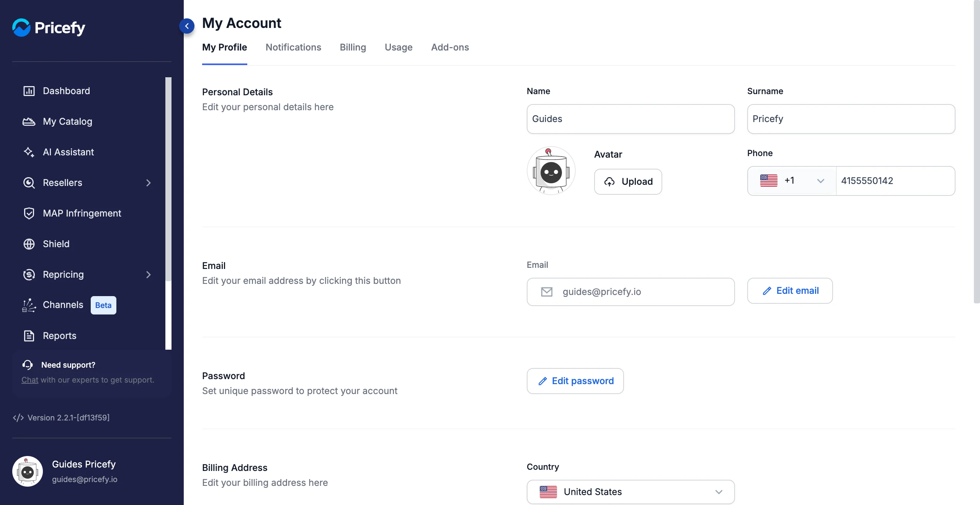
Task: Click the pencil icon on Edit email
Action: coord(767,291)
